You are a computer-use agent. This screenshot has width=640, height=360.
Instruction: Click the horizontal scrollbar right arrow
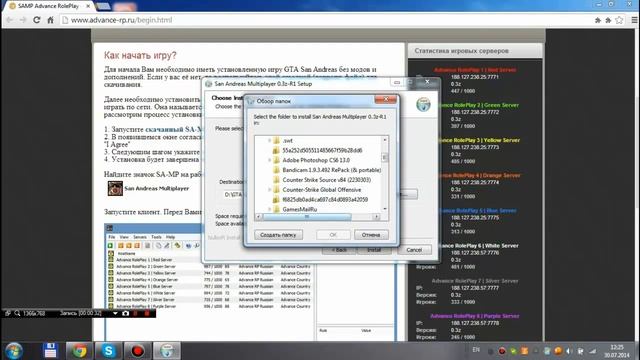(x=377, y=217)
